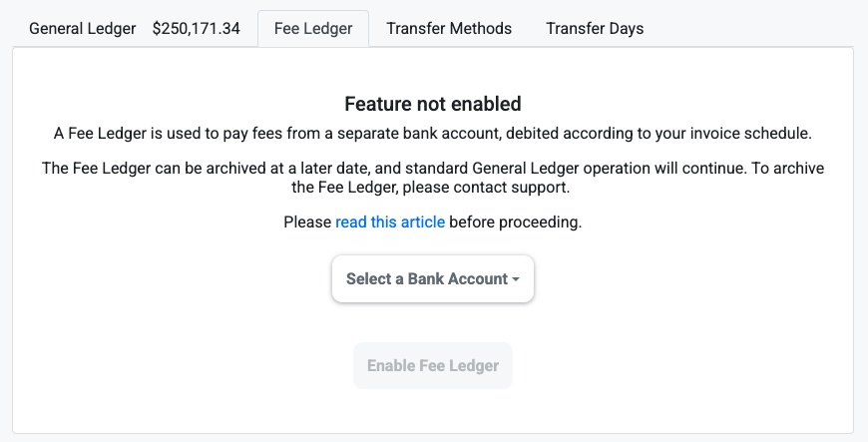Screen dimensions: 868x442
Task: Click the "Feature not enabled" heading
Action: pyautogui.click(x=433, y=103)
